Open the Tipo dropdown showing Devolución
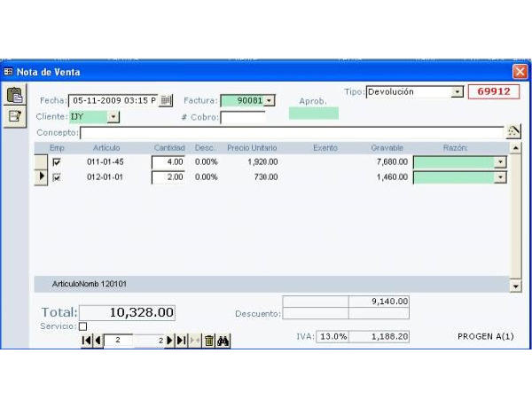 pyautogui.click(x=458, y=91)
